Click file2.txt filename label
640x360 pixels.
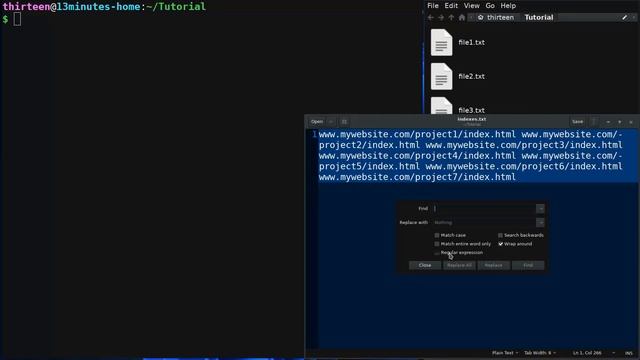coord(471,76)
